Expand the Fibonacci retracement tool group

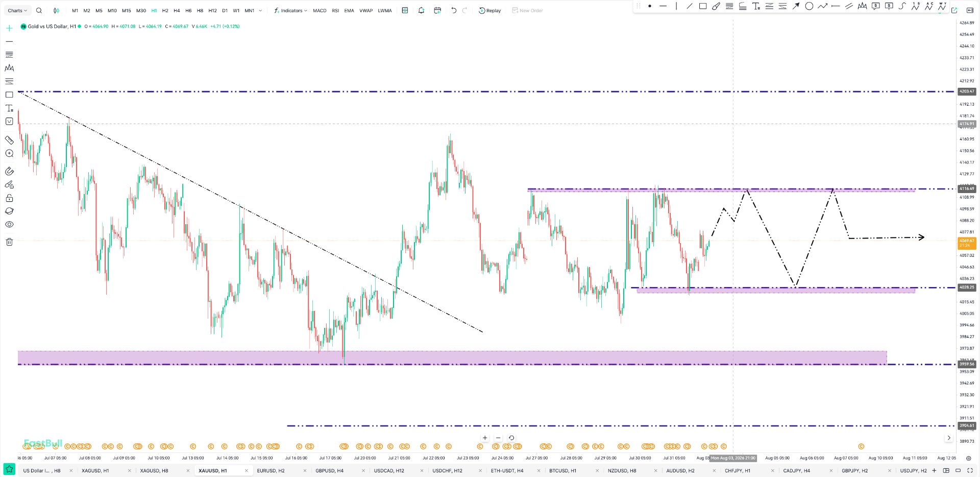tap(9, 55)
